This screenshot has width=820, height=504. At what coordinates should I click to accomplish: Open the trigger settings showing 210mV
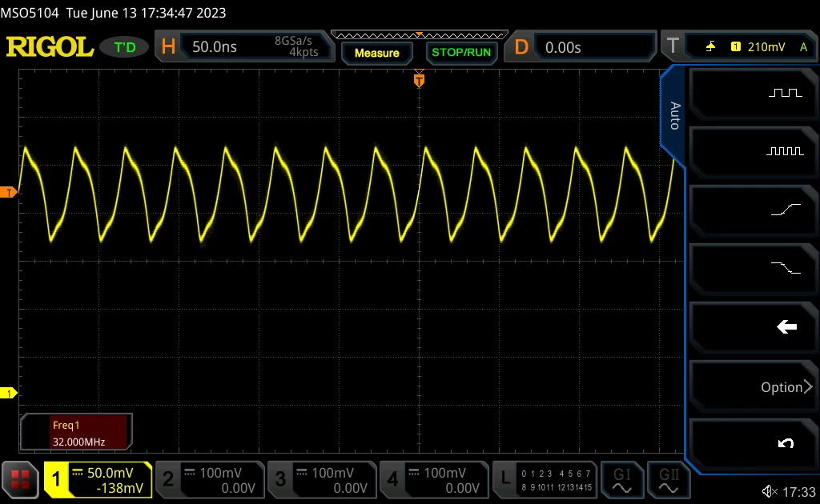tap(739, 47)
